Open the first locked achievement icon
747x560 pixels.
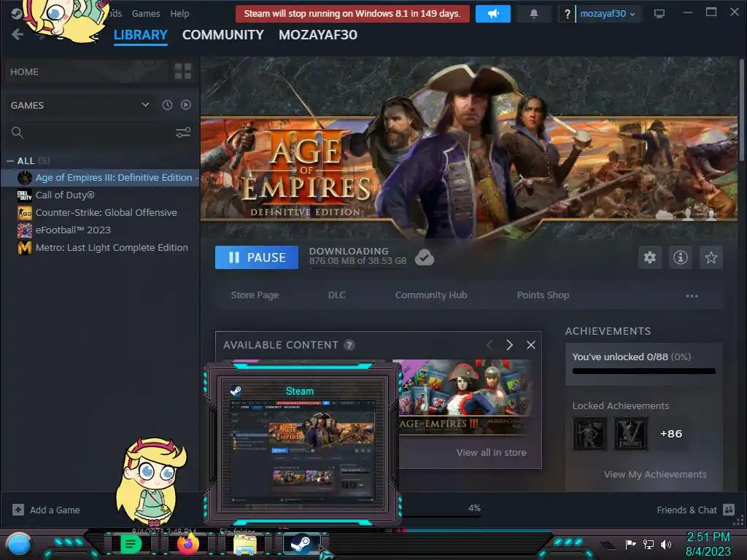(x=589, y=433)
